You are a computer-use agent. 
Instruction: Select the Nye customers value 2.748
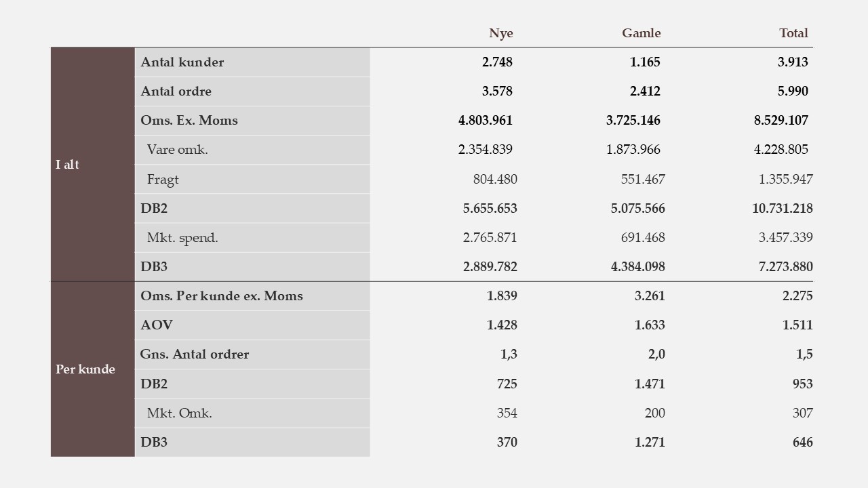point(497,62)
